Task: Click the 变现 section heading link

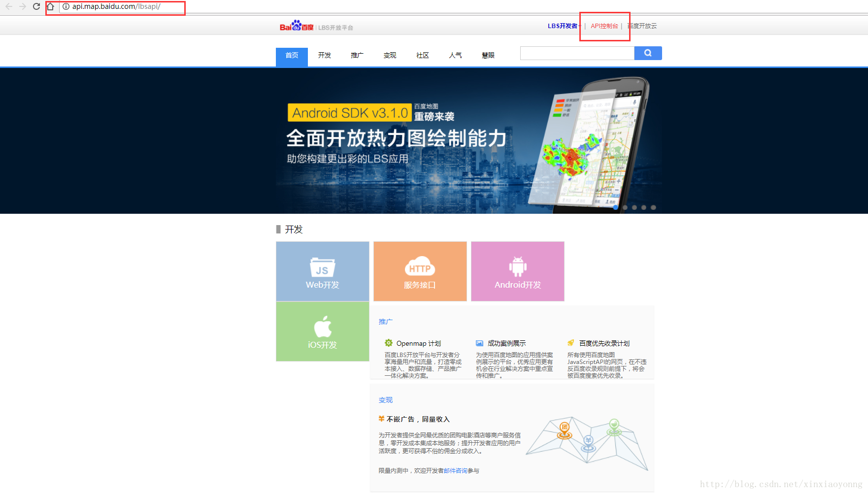Action: (386, 400)
